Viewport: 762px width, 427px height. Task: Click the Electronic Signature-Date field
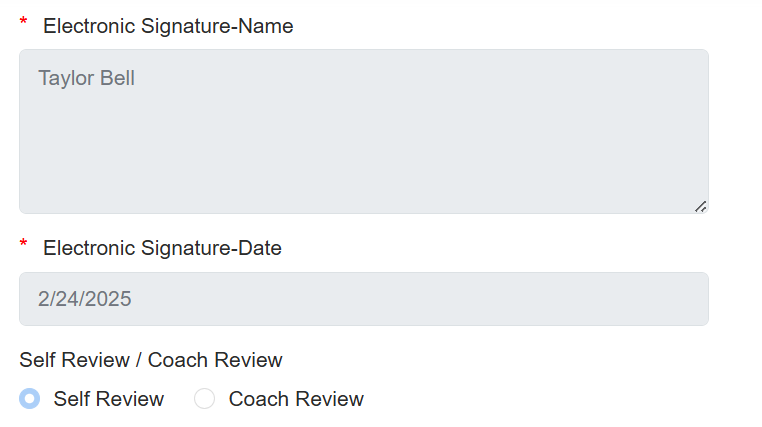[x=363, y=299]
